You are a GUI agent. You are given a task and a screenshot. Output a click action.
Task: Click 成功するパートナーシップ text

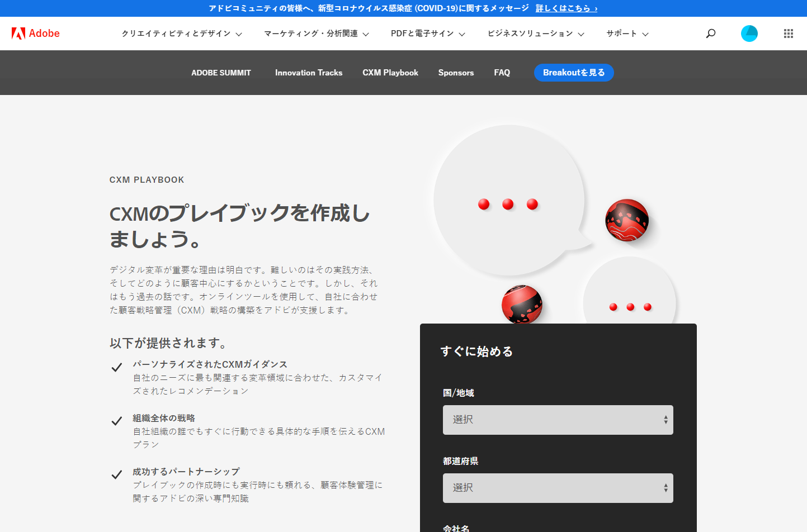(186, 472)
